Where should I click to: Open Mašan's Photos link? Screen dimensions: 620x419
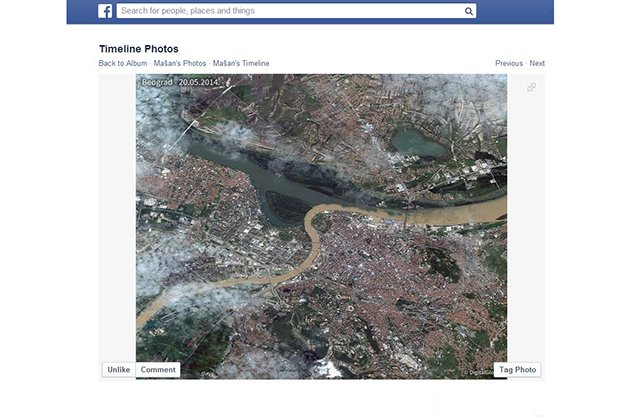click(180, 63)
